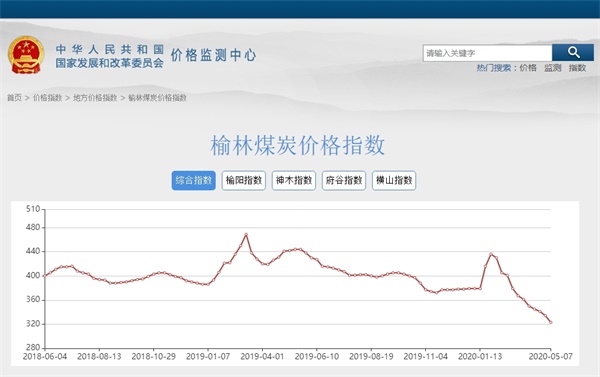Go to 首页 breadcrumb link
This screenshot has width=600, height=377.
click(15, 98)
